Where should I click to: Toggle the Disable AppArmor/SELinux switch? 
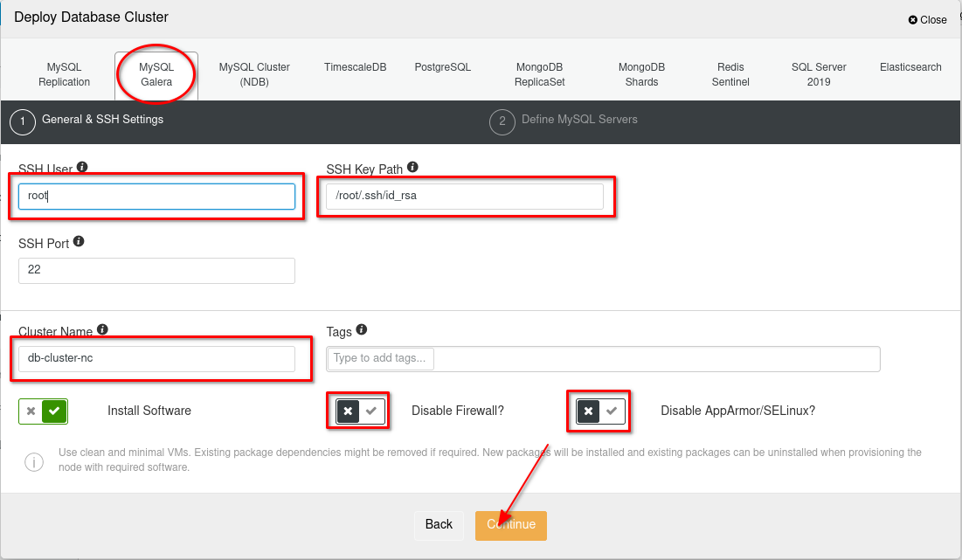pos(600,411)
